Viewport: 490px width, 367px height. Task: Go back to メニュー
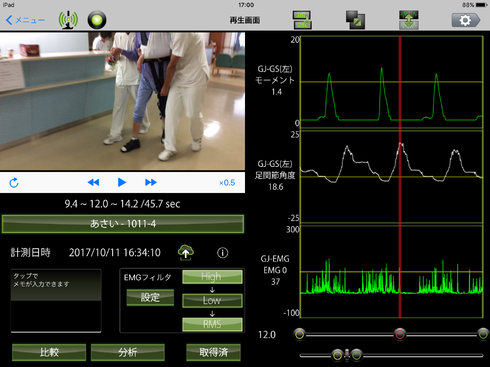pos(25,20)
